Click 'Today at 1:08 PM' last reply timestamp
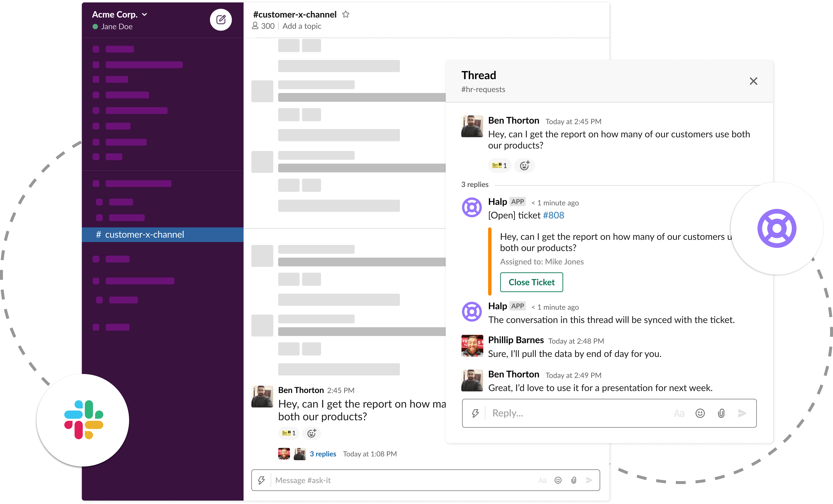Viewport: 833px width, 504px height. click(370, 454)
